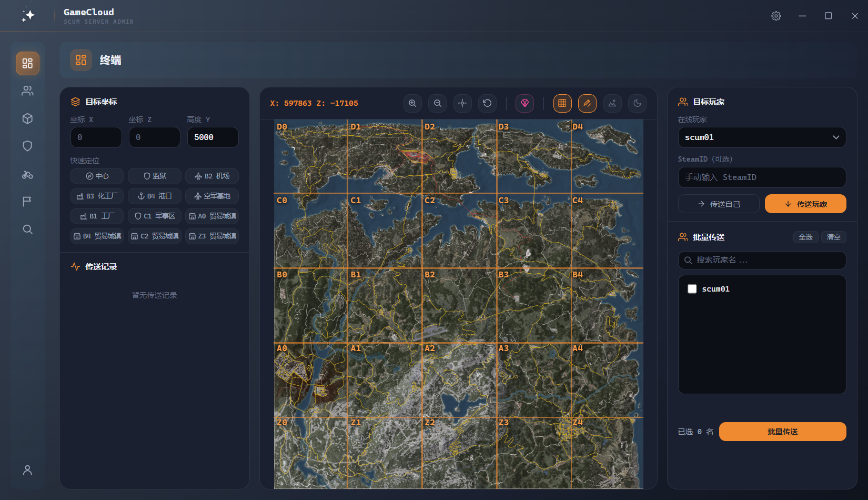Click the 目标玩家 panel heading
The width and height of the screenshot is (868, 500).
(x=709, y=102)
